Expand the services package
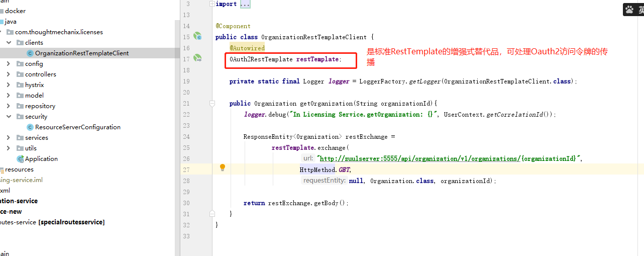 tap(9, 138)
